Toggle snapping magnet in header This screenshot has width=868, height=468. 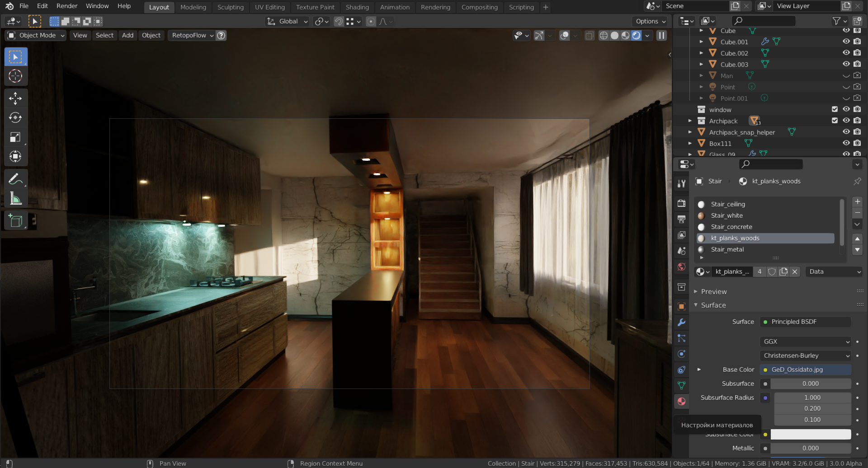pos(339,21)
